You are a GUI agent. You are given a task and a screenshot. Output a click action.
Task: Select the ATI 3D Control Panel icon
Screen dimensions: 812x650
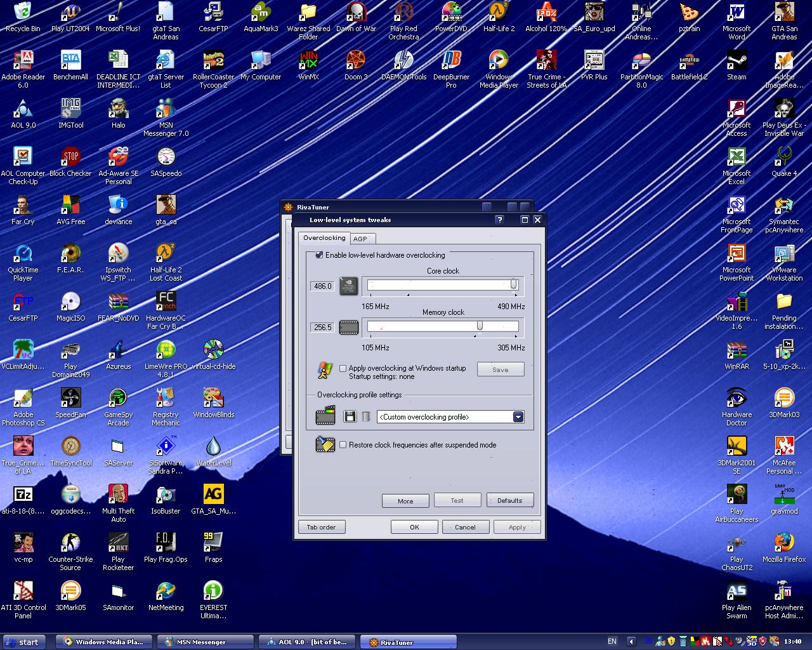coord(23,600)
